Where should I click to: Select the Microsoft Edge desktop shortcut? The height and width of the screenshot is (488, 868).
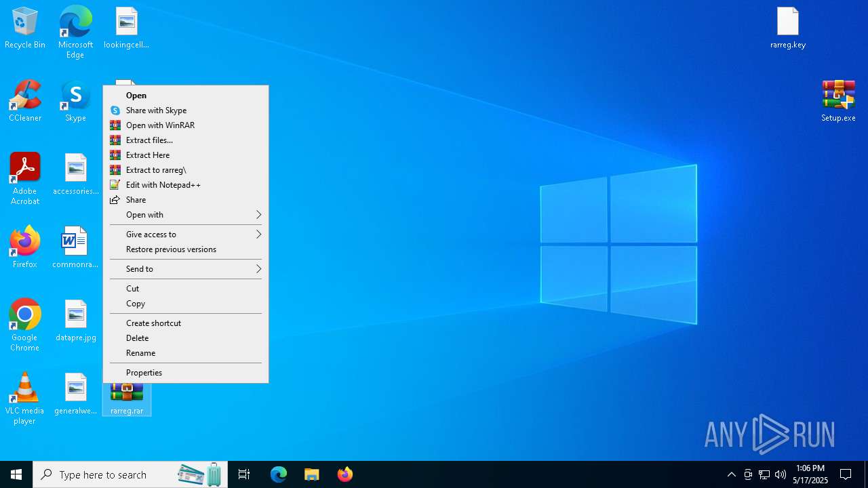click(x=75, y=32)
